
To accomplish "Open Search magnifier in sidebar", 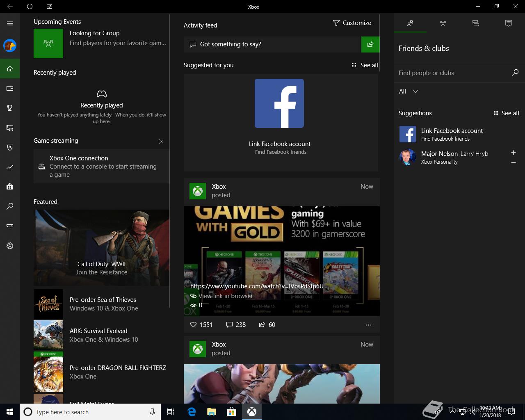I will tap(10, 206).
